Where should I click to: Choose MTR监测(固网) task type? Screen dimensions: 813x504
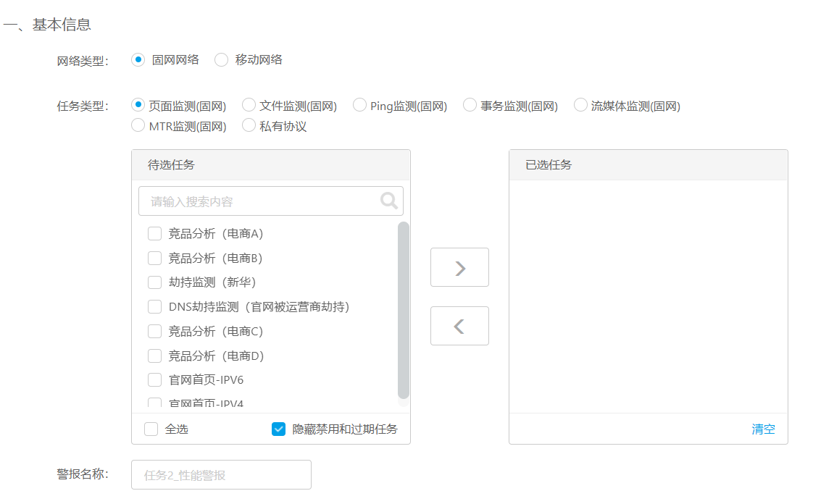coord(138,126)
